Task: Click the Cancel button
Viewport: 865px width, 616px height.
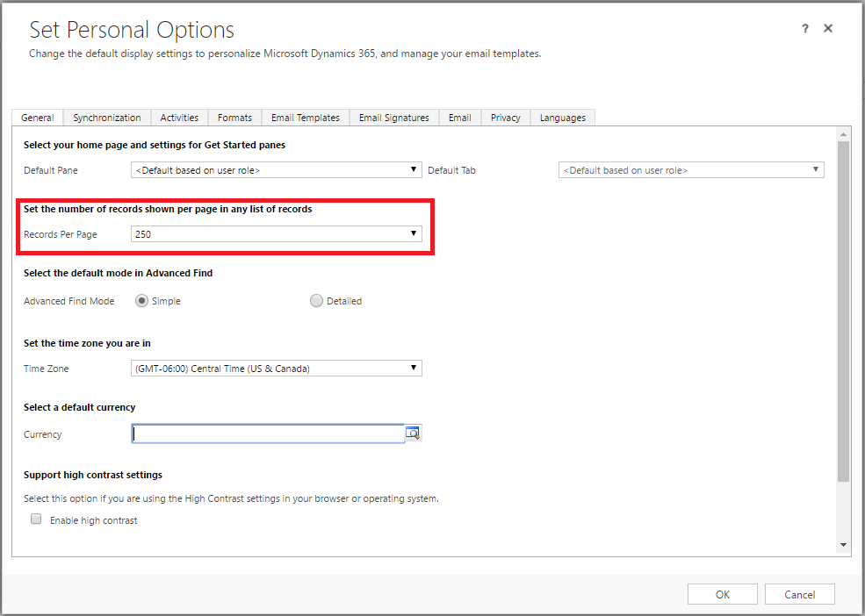Action: pos(799,594)
